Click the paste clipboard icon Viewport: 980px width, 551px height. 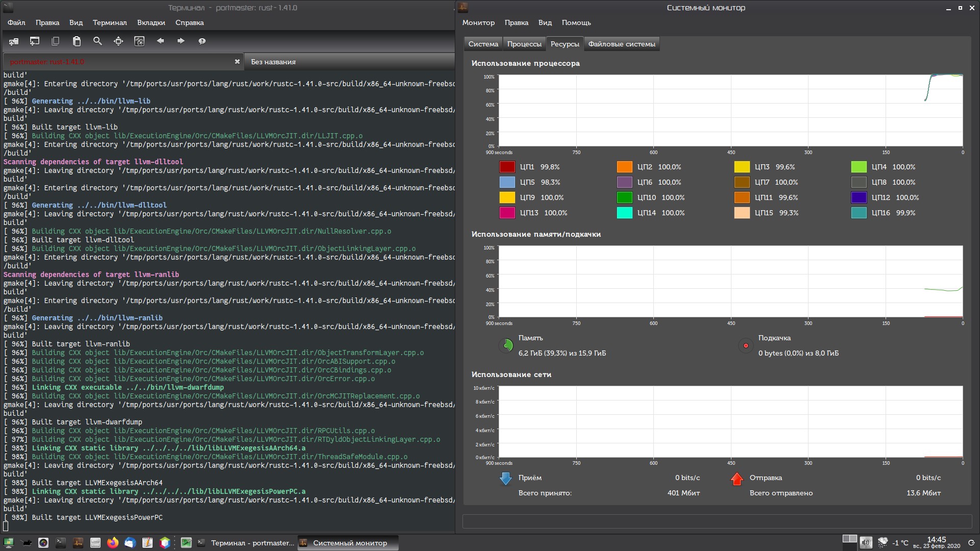coord(77,41)
